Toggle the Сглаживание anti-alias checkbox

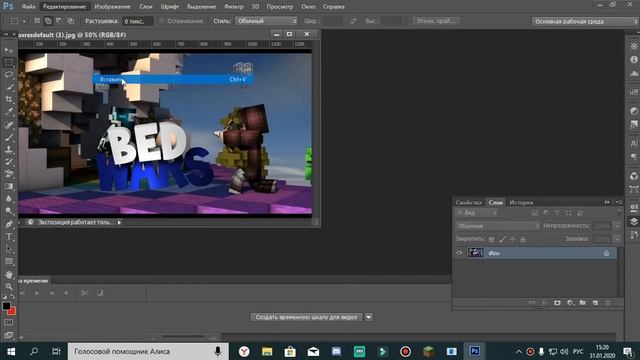click(x=161, y=21)
